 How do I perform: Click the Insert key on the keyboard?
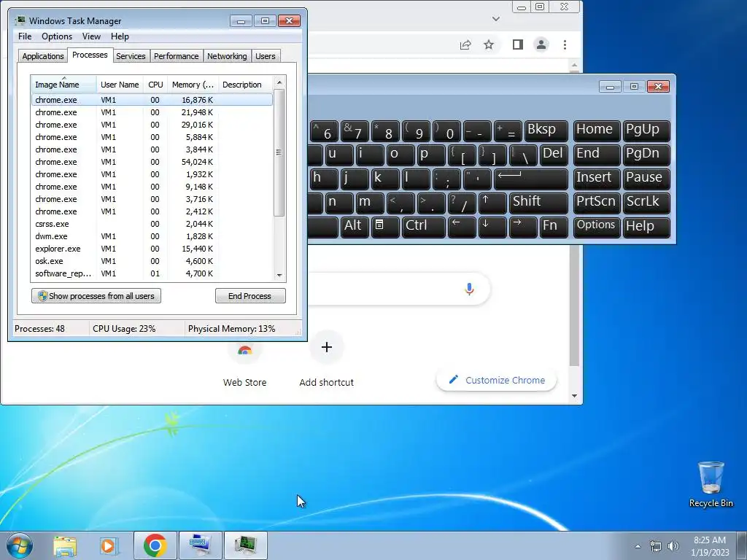(x=597, y=179)
